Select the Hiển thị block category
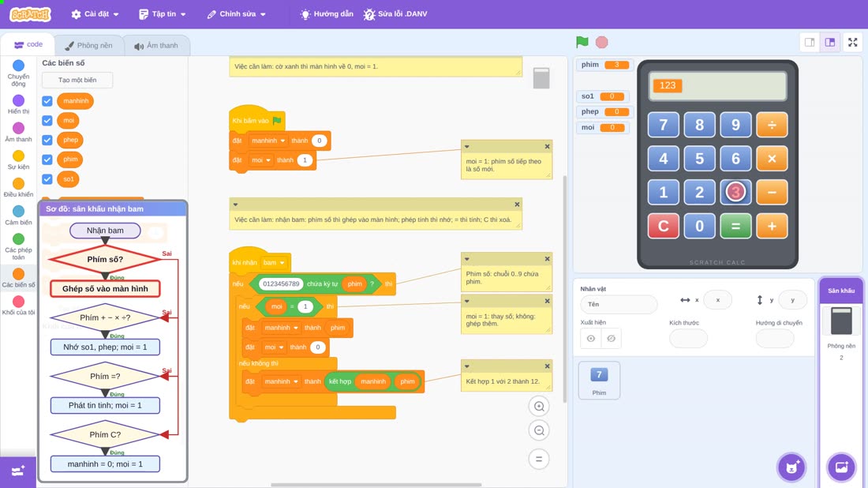 click(x=18, y=104)
